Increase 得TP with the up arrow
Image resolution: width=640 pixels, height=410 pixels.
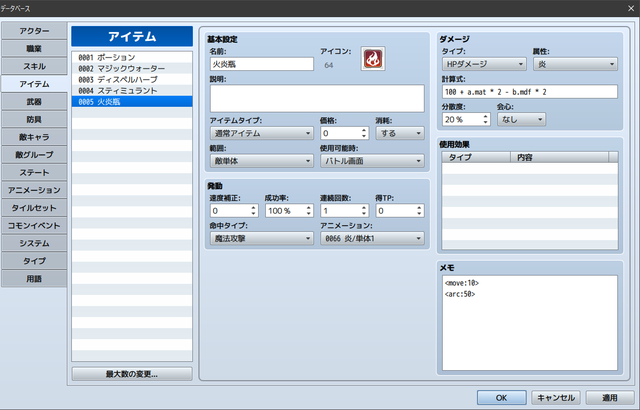click(x=420, y=208)
